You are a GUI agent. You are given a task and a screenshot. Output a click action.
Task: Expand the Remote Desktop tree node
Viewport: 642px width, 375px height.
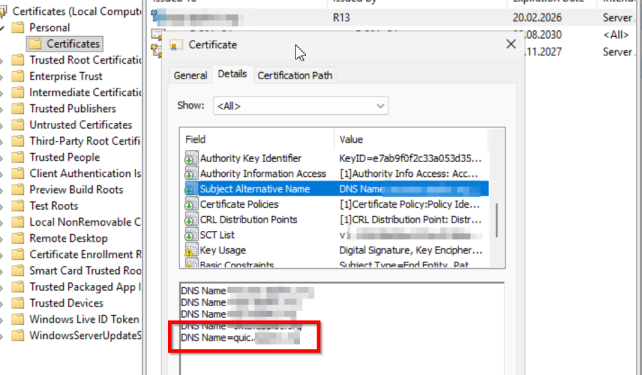(2, 239)
